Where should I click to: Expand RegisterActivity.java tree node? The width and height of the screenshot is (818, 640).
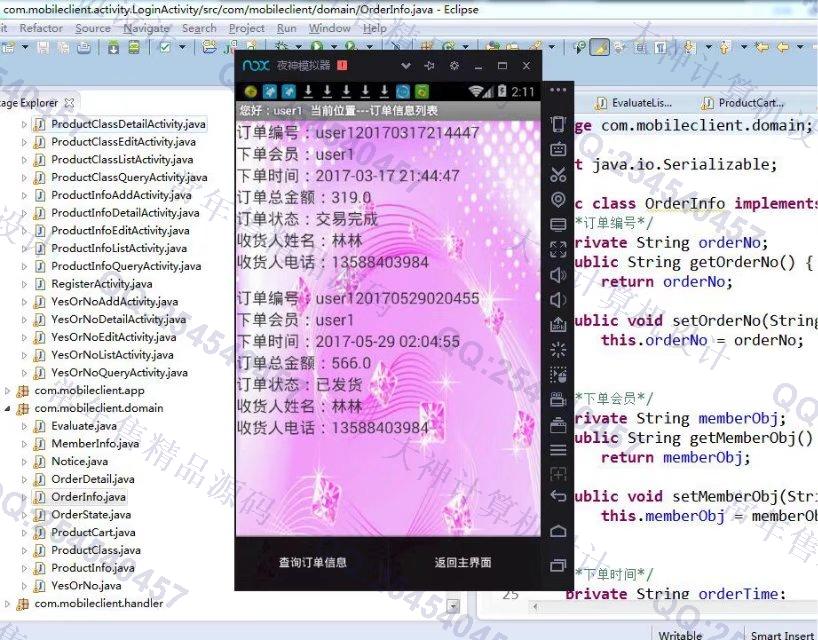[x=24, y=284]
